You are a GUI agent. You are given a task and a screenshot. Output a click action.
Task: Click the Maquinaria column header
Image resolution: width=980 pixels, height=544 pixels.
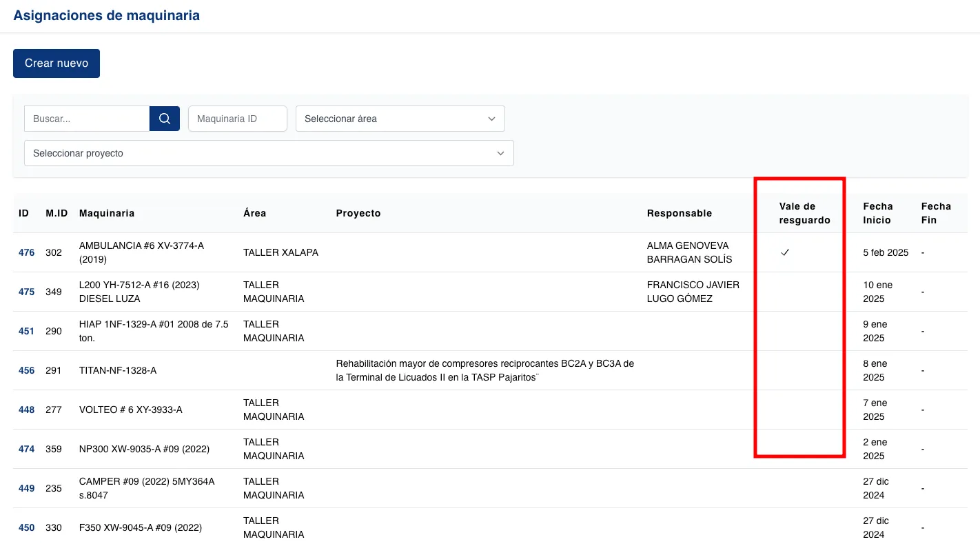107,213
